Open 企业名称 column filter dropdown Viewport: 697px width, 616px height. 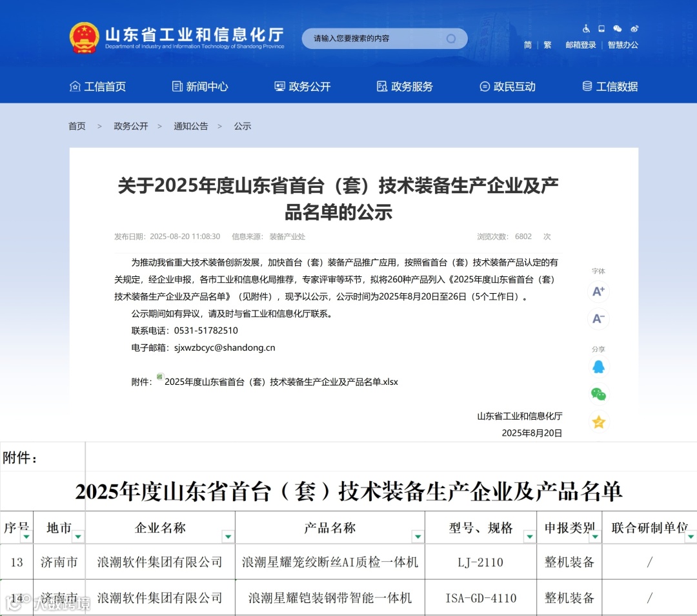[x=228, y=537]
